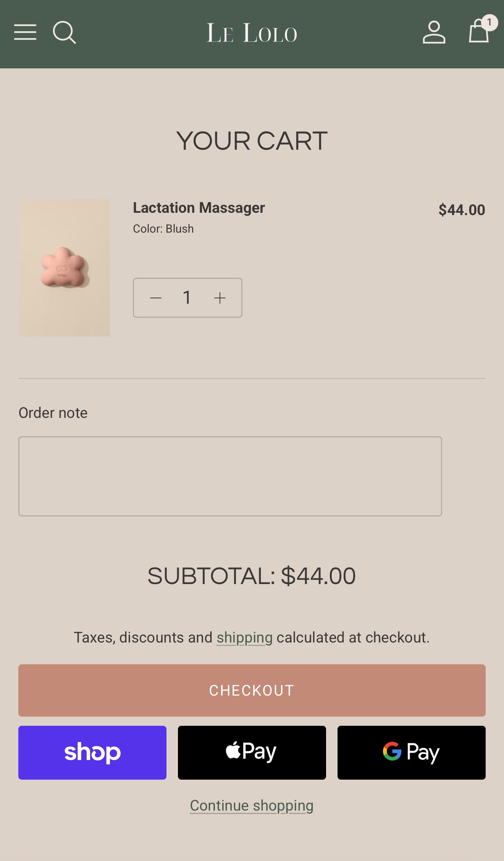The height and width of the screenshot is (861, 504).
Task: Decrease quantity with the minus button
Action: (156, 298)
